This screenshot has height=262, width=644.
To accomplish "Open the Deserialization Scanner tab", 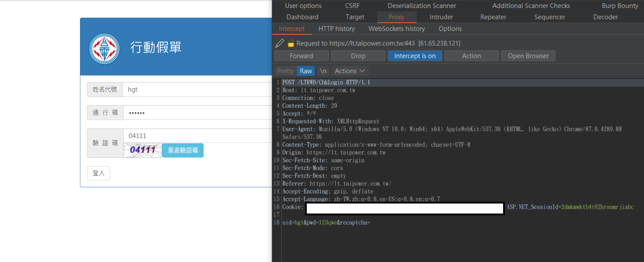I will (422, 6).
